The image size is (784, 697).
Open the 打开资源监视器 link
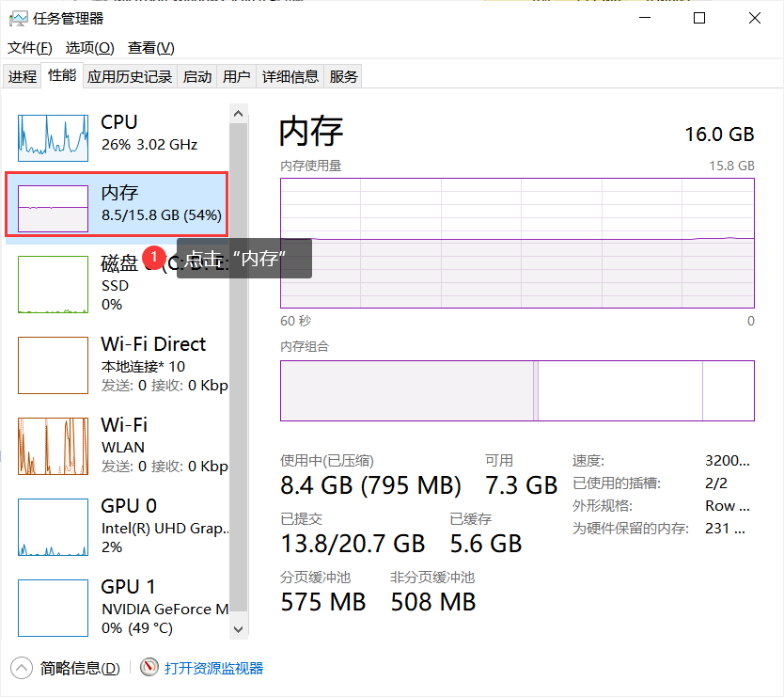(x=214, y=668)
